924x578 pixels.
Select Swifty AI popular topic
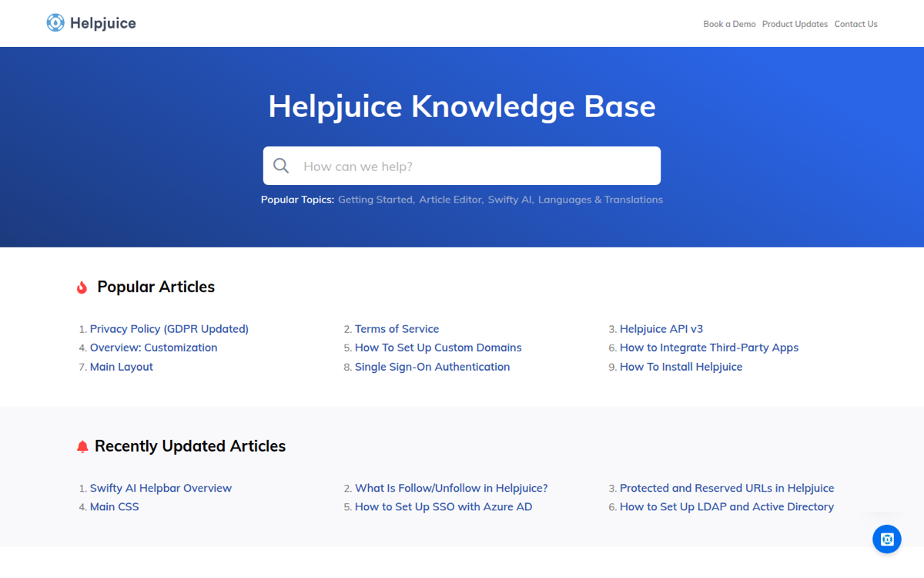tap(511, 200)
